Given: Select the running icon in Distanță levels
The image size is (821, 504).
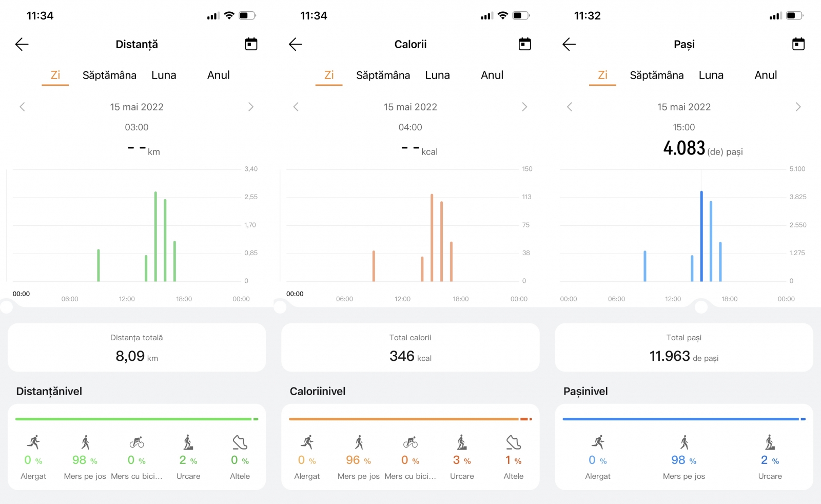Looking at the screenshot, I should pyautogui.click(x=33, y=442).
